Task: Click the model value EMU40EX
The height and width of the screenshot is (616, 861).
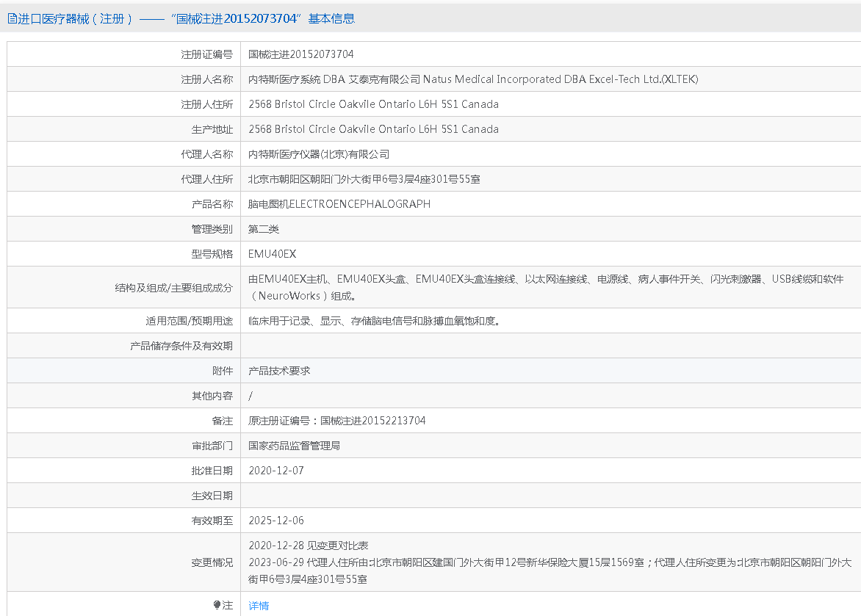Action: coord(273,254)
